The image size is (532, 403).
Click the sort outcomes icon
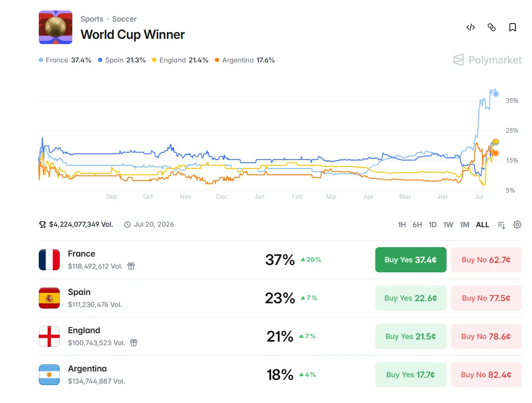pos(501,225)
